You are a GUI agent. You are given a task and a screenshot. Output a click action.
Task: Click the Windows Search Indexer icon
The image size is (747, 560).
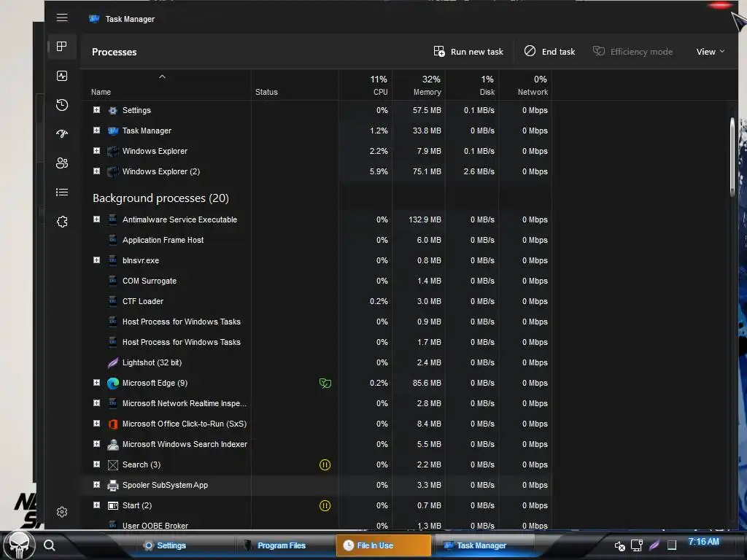click(x=113, y=445)
